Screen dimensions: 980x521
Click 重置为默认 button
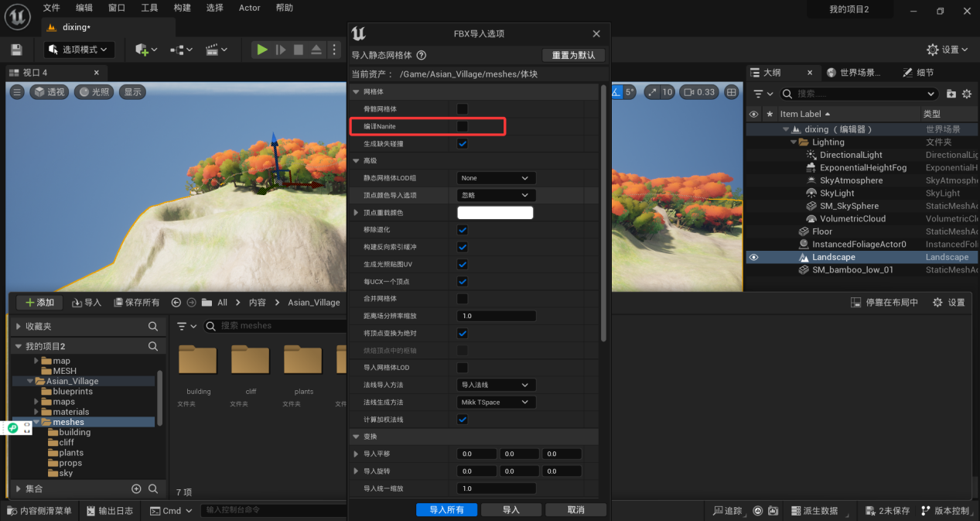pos(573,55)
